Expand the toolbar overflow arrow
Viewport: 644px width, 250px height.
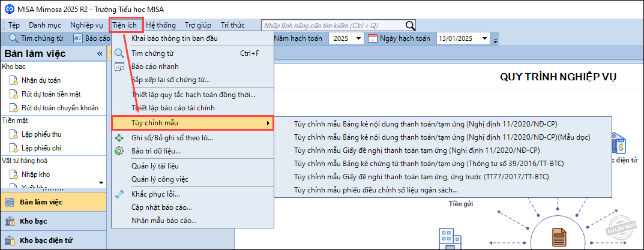tap(496, 41)
